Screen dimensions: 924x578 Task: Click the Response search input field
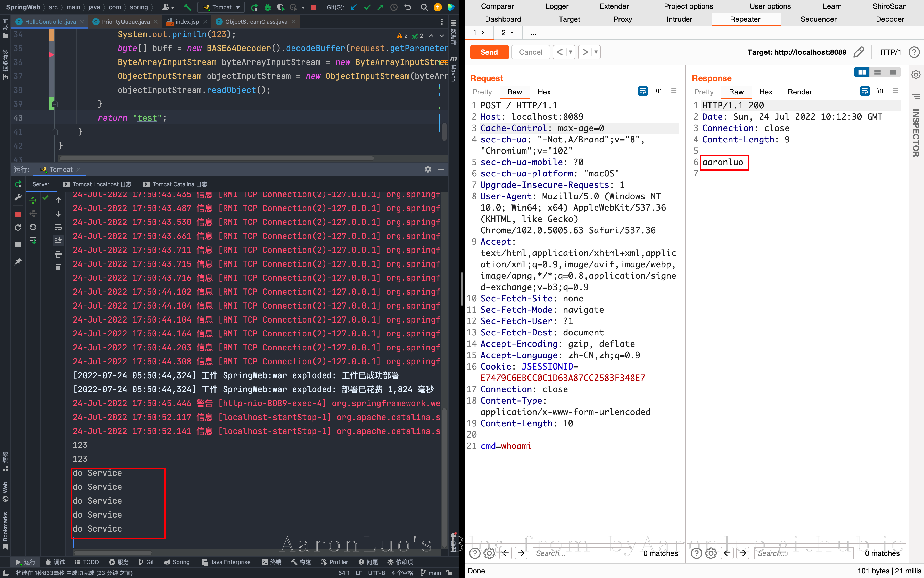(804, 553)
